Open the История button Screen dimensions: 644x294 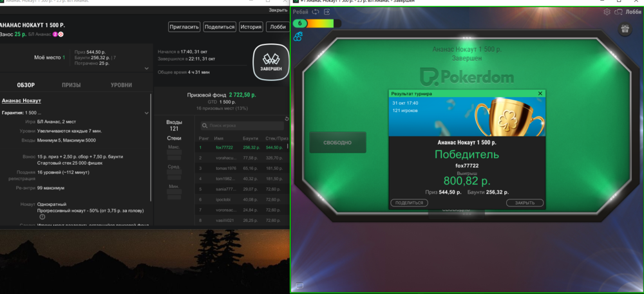pyautogui.click(x=251, y=27)
